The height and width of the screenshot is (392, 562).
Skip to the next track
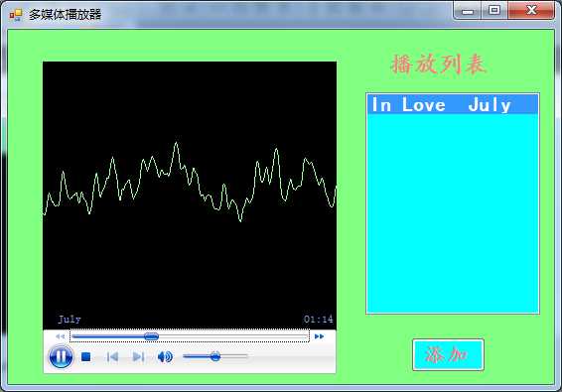138,357
